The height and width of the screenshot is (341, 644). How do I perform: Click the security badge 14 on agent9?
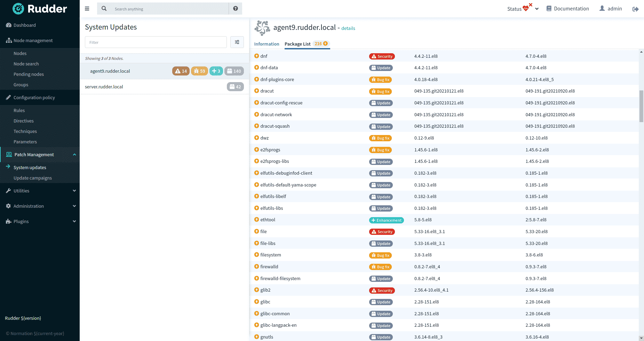(181, 71)
